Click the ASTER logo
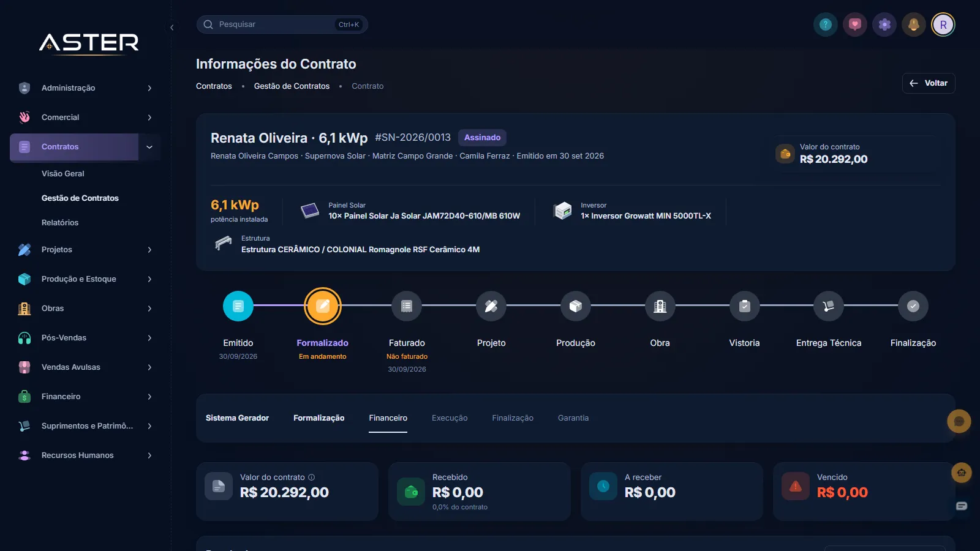This screenshot has height=551, width=980. point(89,43)
